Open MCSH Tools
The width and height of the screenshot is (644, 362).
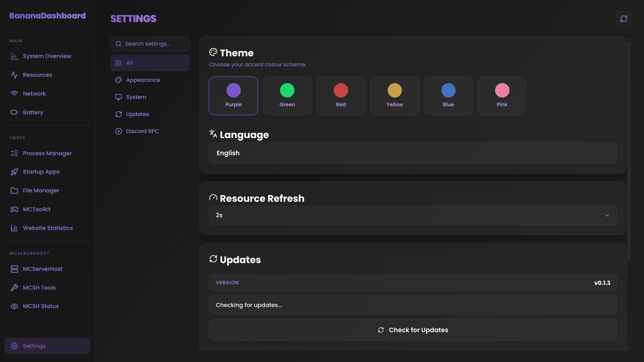pos(47,288)
